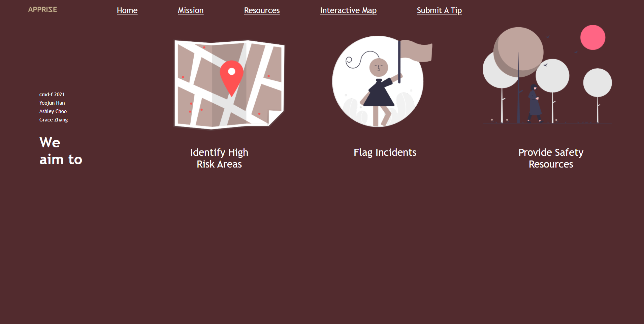Screen dimensions: 644x324
Task: Click the folded map illustration
Action: (229, 84)
